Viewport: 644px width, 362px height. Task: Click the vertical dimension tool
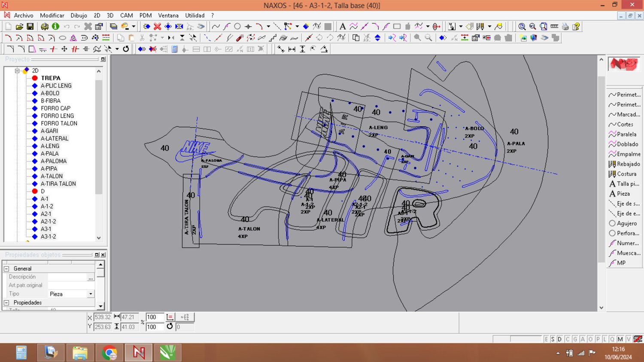pyautogui.click(x=303, y=49)
